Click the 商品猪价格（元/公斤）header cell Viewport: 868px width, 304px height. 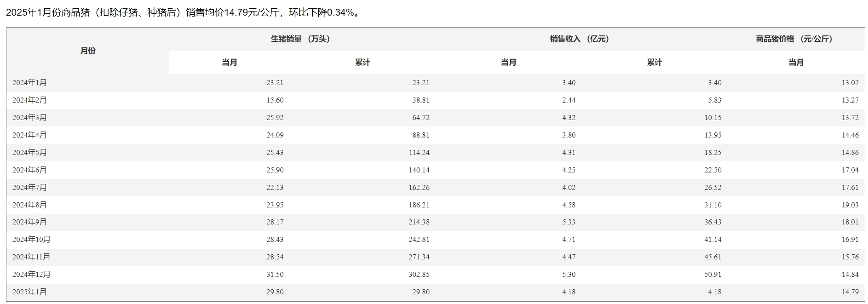coord(794,39)
